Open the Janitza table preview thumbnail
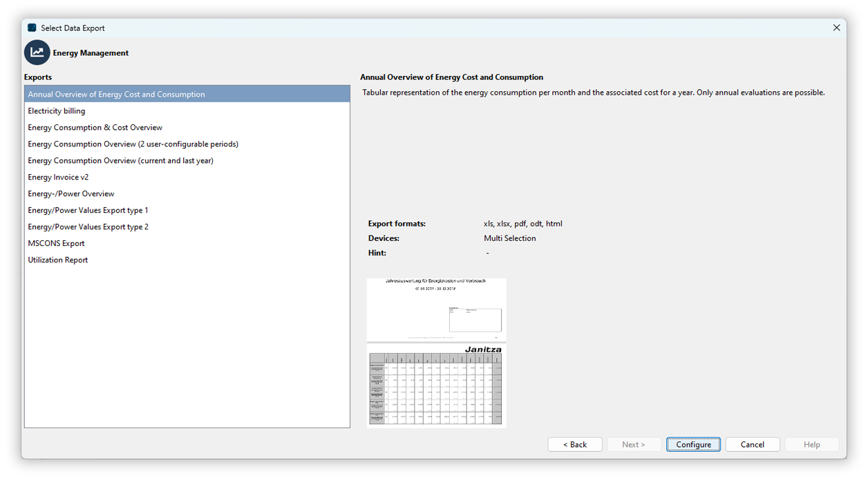This screenshot has height=478, width=868. click(x=436, y=385)
